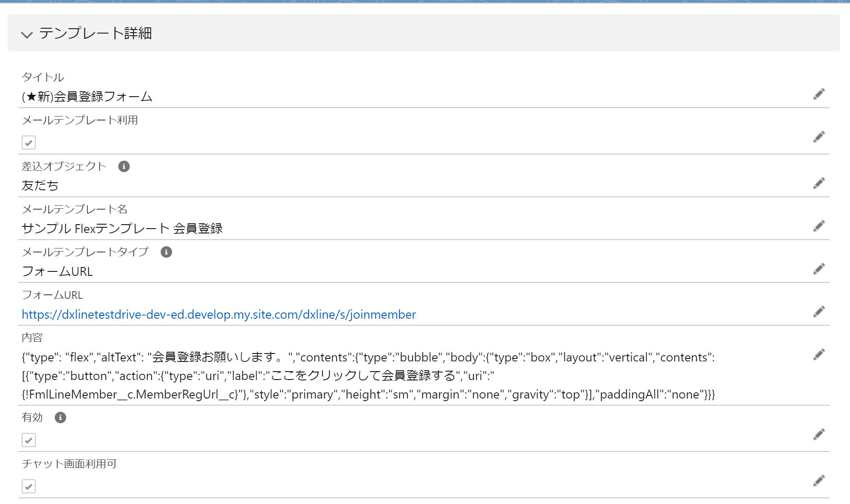Click edit pencil for 有効 field
The height and width of the screenshot is (504, 850).
tap(819, 434)
